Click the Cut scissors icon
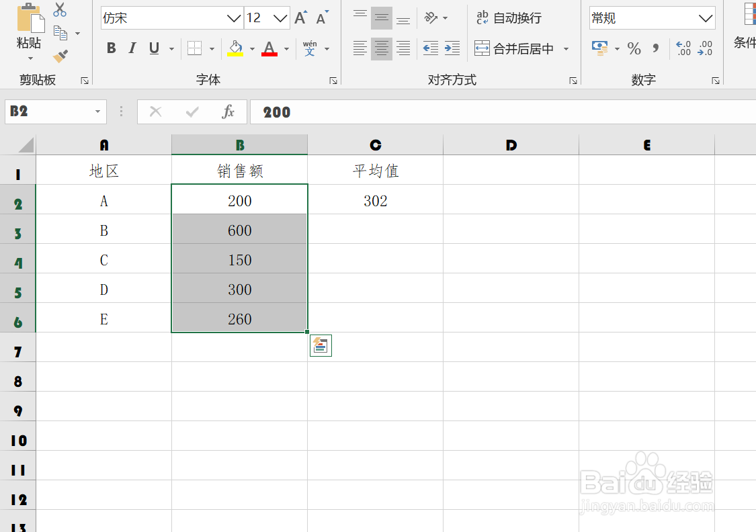The height and width of the screenshot is (532, 756). [60, 9]
